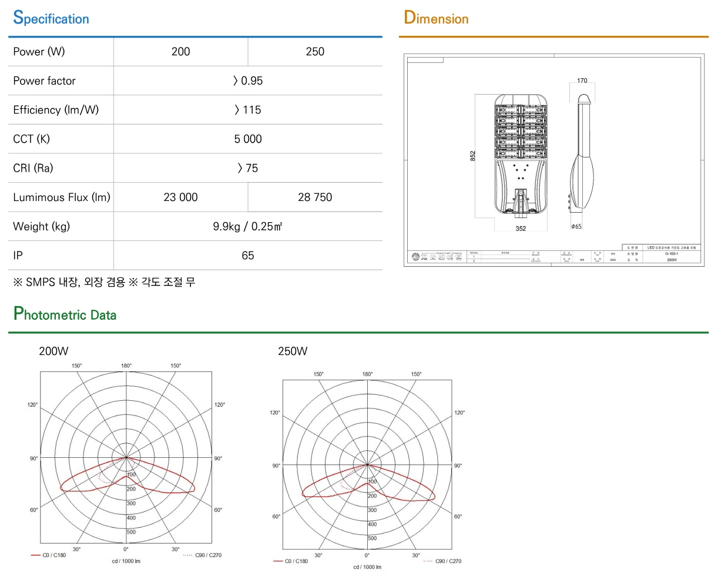Click the Photometric Data section heading
The image size is (728, 583).
tap(65, 314)
